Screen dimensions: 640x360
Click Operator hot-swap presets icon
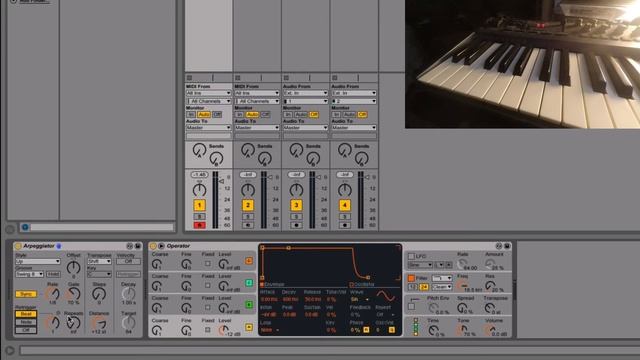point(499,246)
